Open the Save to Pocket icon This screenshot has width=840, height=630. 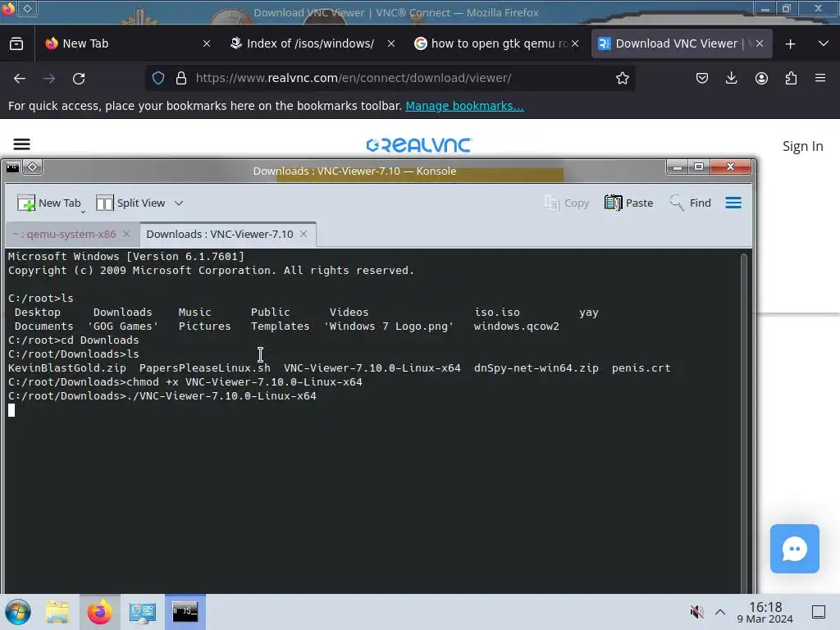702,78
